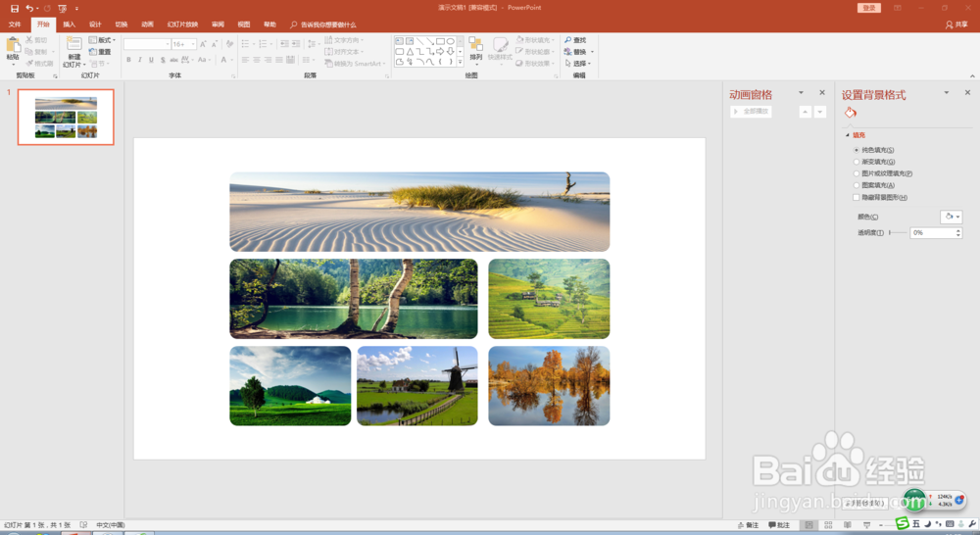This screenshot has width=980, height=535.
Task: Open the Arrange (排列) tool
Action: (x=475, y=49)
